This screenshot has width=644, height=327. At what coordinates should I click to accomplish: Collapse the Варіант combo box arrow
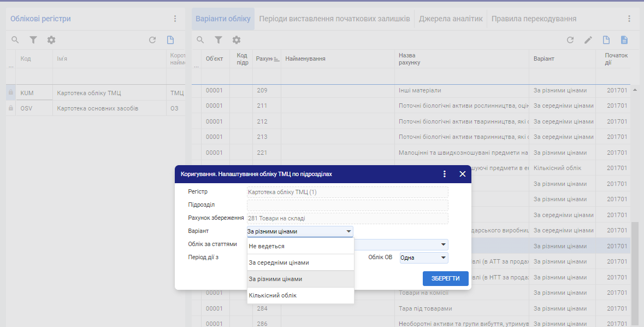coord(348,232)
